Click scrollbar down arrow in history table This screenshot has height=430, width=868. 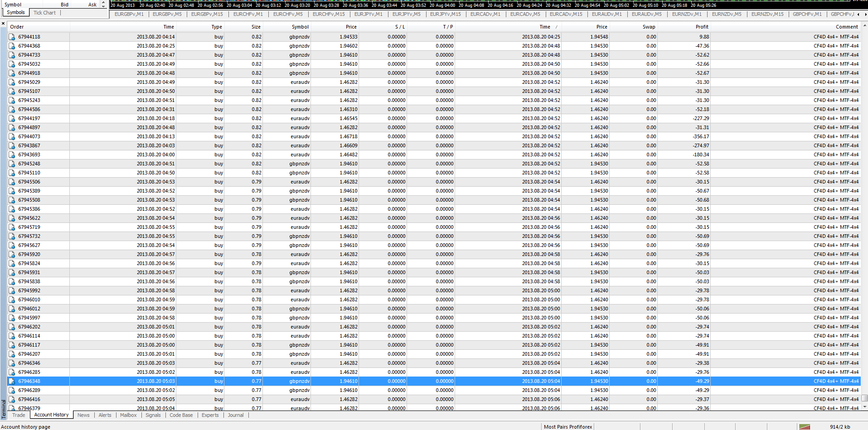tap(864, 407)
